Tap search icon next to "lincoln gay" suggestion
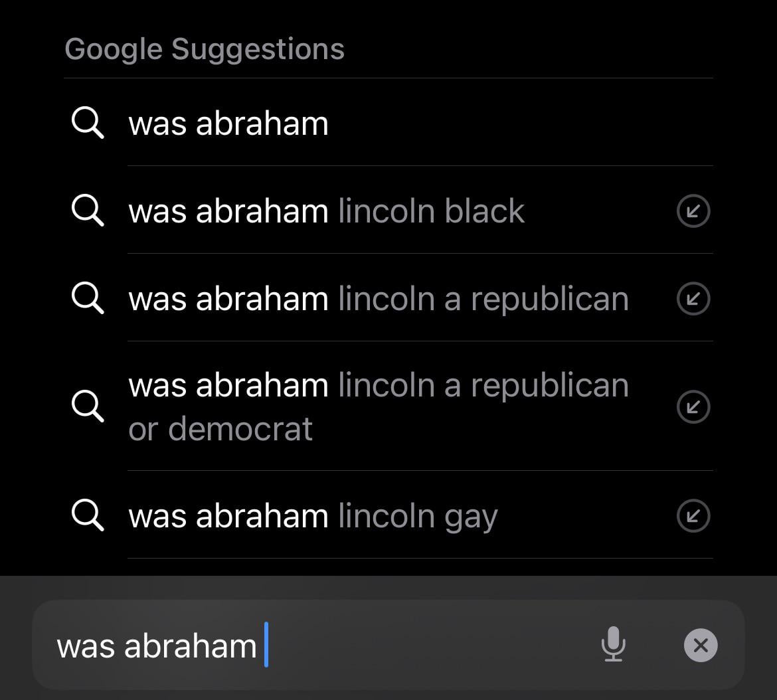 [88, 516]
